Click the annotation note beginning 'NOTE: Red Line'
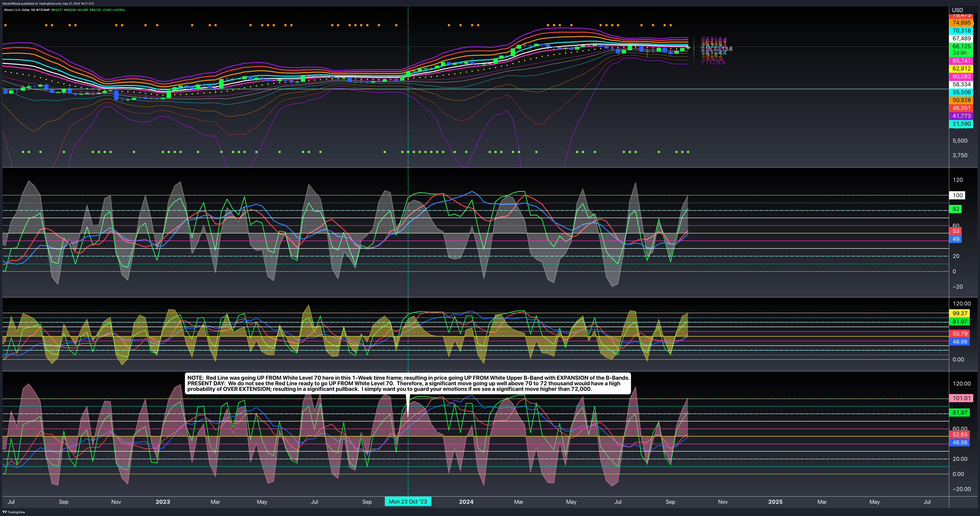The height and width of the screenshot is (516, 980). [x=408, y=383]
